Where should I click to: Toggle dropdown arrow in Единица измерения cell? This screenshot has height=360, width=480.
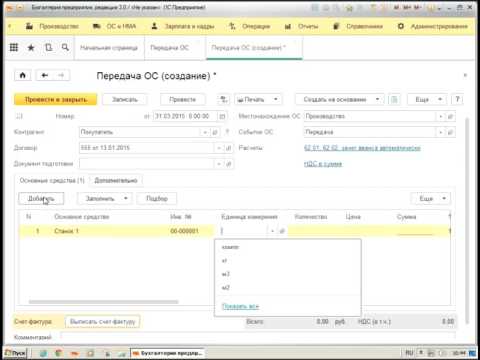[273, 231]
